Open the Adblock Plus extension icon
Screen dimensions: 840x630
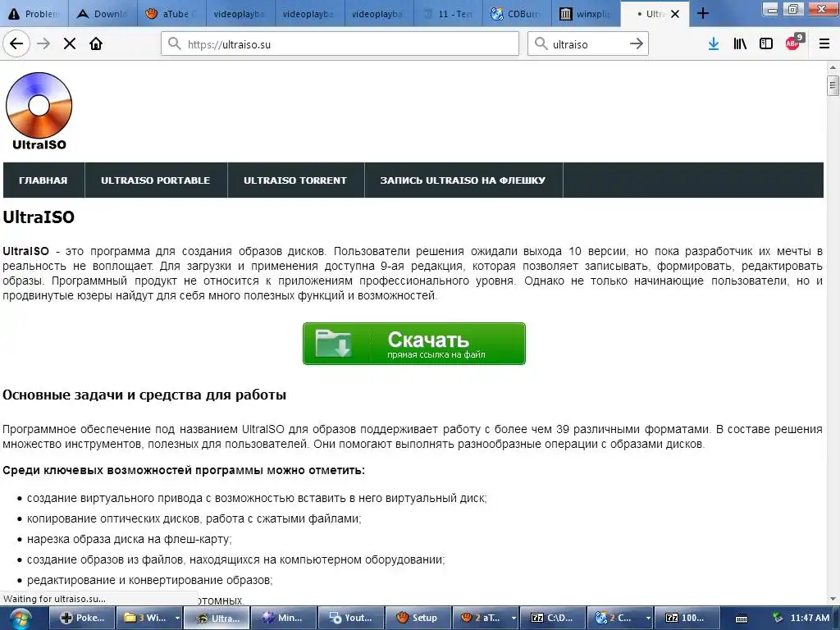pyautogui.click(x=793, y=43)
